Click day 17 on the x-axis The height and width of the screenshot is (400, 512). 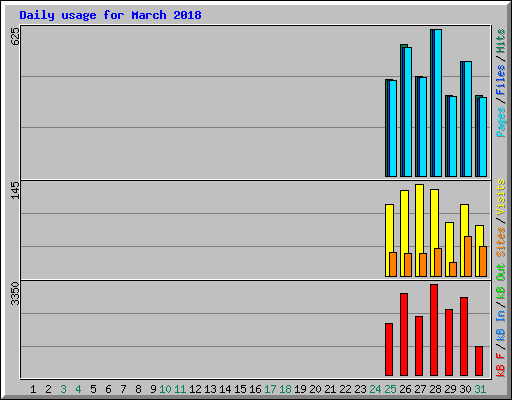tap(270, 389)
